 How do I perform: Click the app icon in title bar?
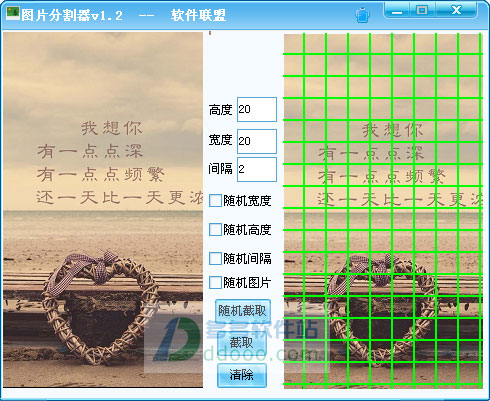click(x=13, y=14)
